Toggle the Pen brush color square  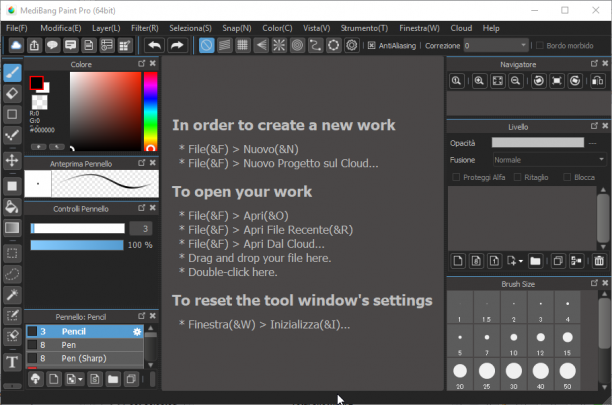(x=32, y=345)
